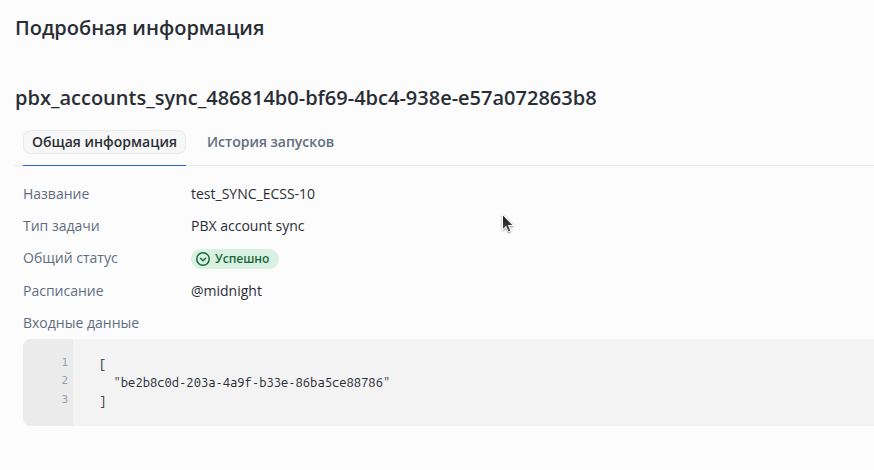The image size is (874, 470).
Task: Click line number 3 in code gutter
Action: [x=65, y=399]
